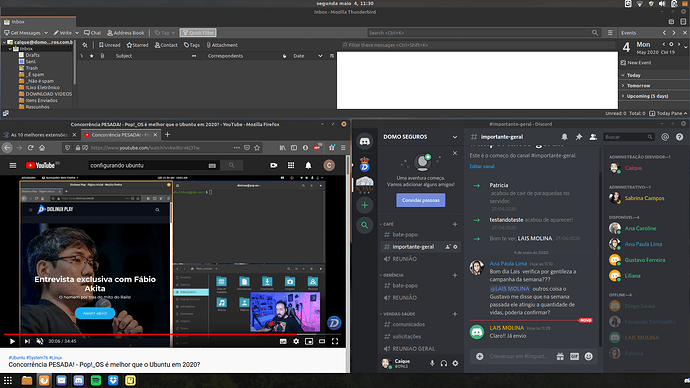Open the YouTube apps grid
The height and width of the screenshot is (388, 690).
pos(291,165)
